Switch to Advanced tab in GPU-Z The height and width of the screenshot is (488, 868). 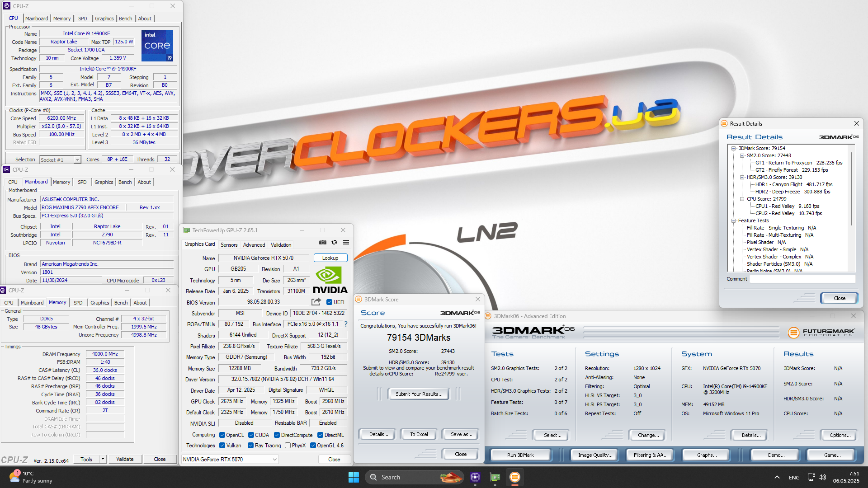[x=254, y=245]
